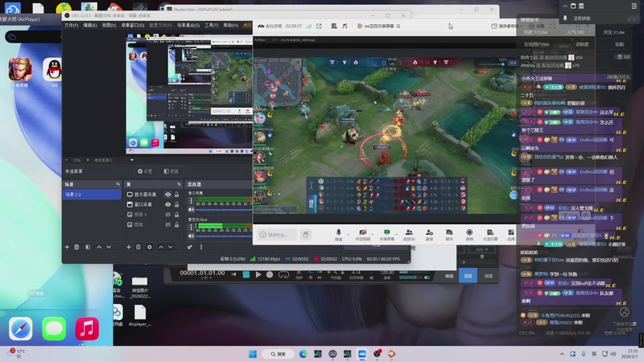Open 演讲者 layout selector in meeting
The height and width of the screenshot is (362, 644).
click(506, 26)
